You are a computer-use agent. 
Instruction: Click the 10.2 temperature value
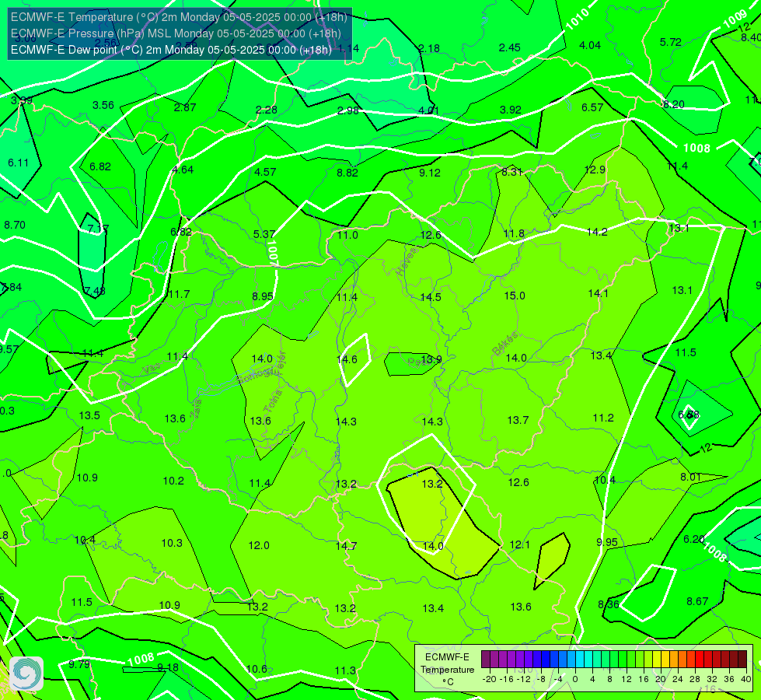coord(173,481)
